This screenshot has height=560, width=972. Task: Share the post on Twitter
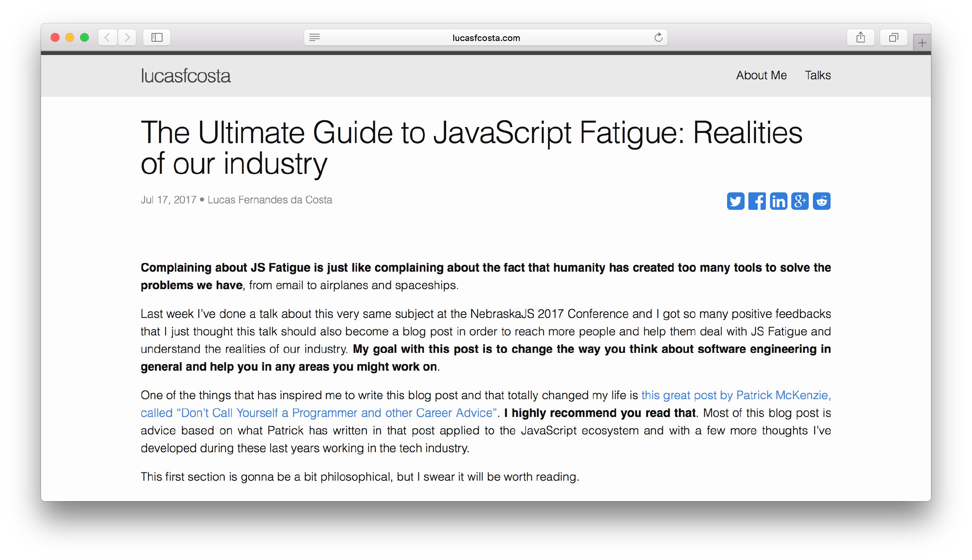[735, 201]
